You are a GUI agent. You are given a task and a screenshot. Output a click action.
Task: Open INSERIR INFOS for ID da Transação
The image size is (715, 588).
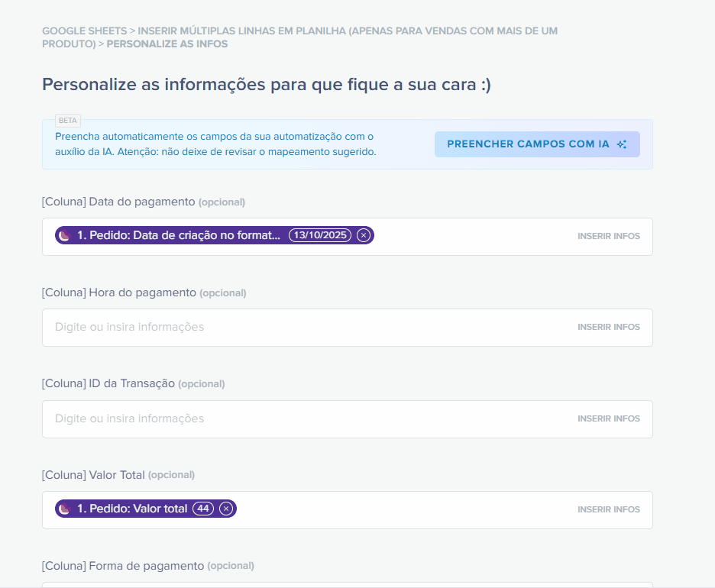tap(609, 418)
